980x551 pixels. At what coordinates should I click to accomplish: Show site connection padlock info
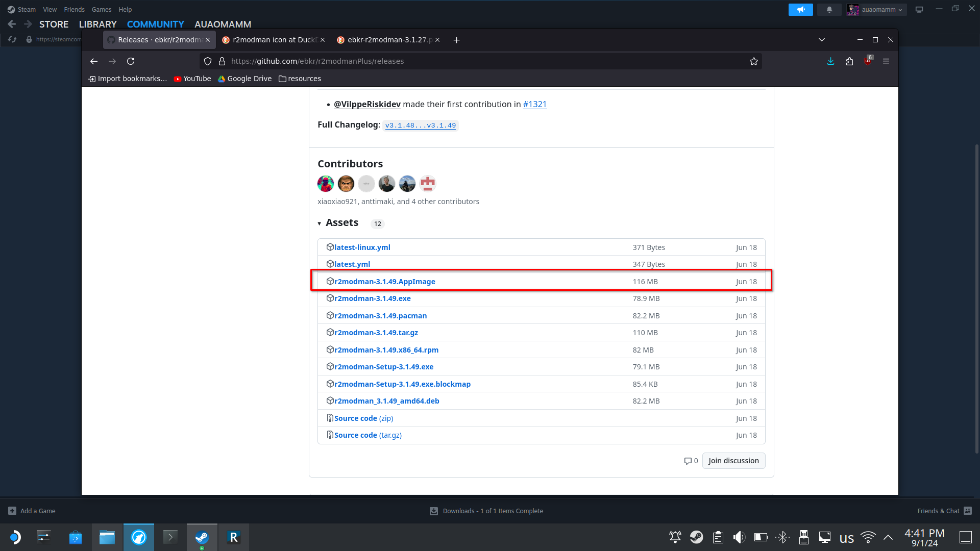pyautogui.click(x=222, y=61)
